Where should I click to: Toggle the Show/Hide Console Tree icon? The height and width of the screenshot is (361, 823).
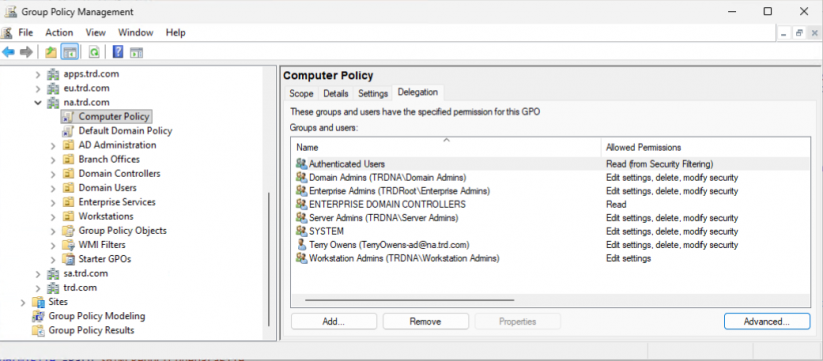pyautogui.click(x=69, y=52)
